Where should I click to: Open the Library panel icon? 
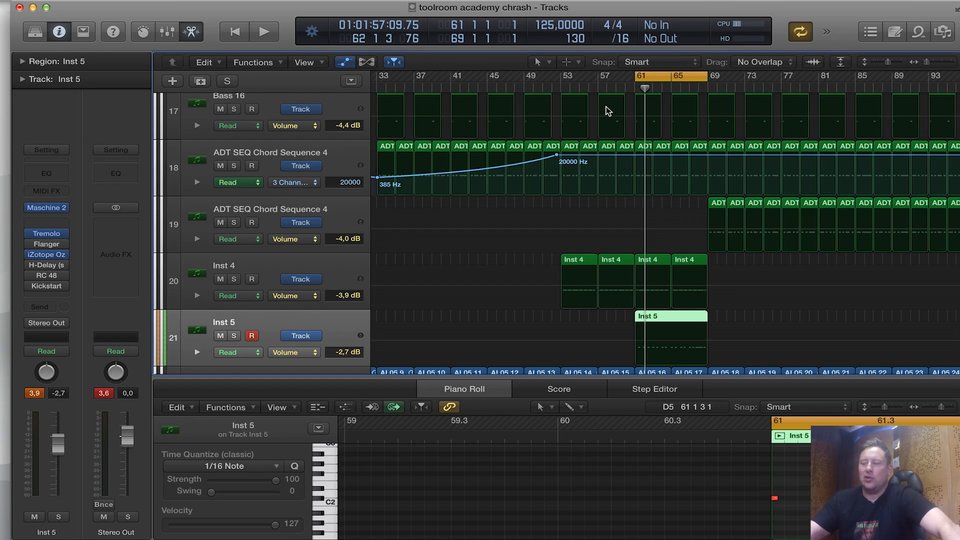coord(35,32)
